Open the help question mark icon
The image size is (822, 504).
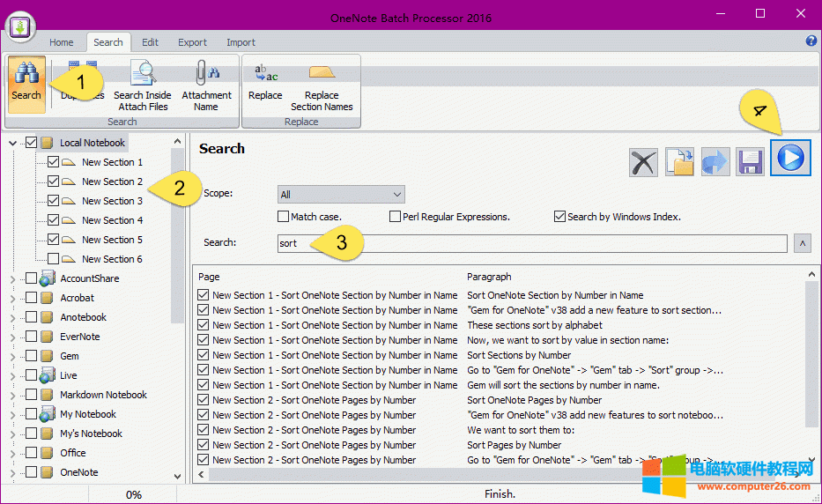[811, 41]
